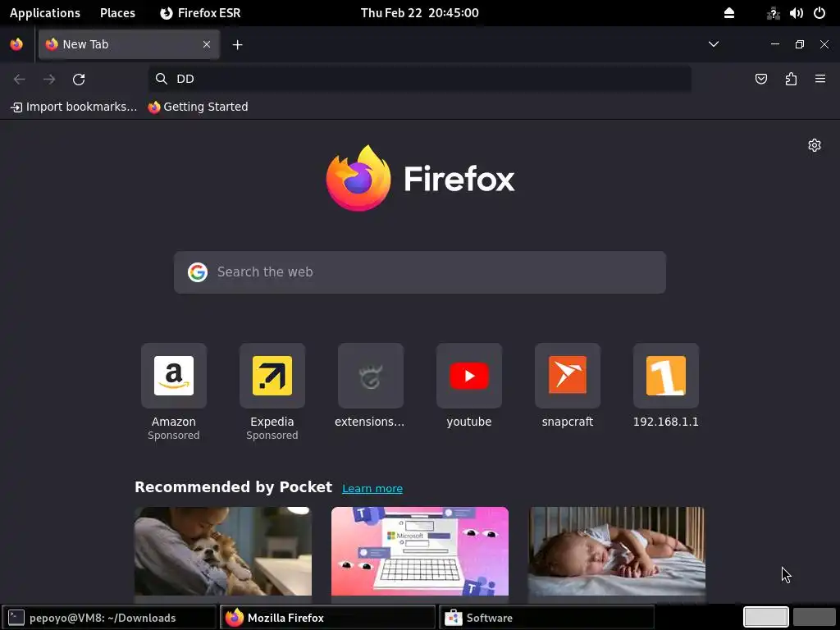Open the Firefox hamburger application menu

(820, 79)
